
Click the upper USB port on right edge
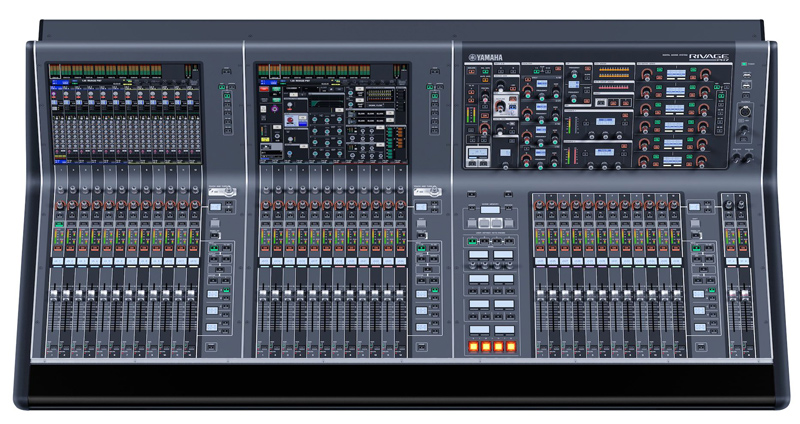point(747,75)
